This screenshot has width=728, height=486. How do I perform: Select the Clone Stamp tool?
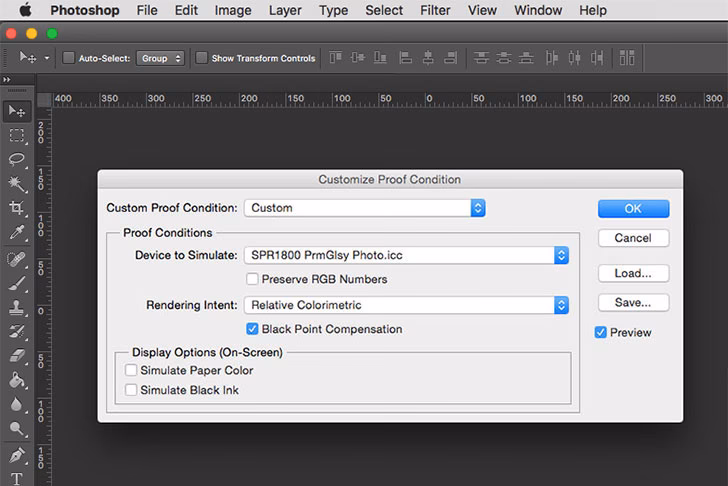coord(17,307)
